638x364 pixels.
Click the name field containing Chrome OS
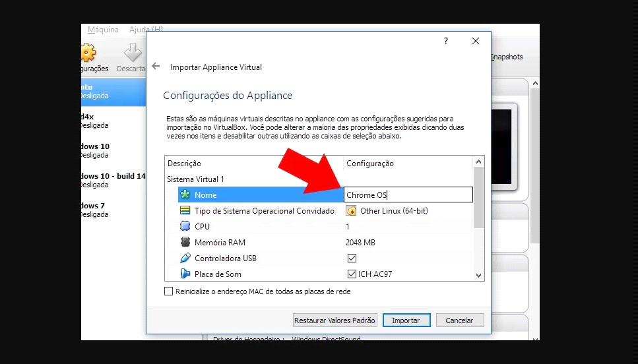[x=408, y=195]
